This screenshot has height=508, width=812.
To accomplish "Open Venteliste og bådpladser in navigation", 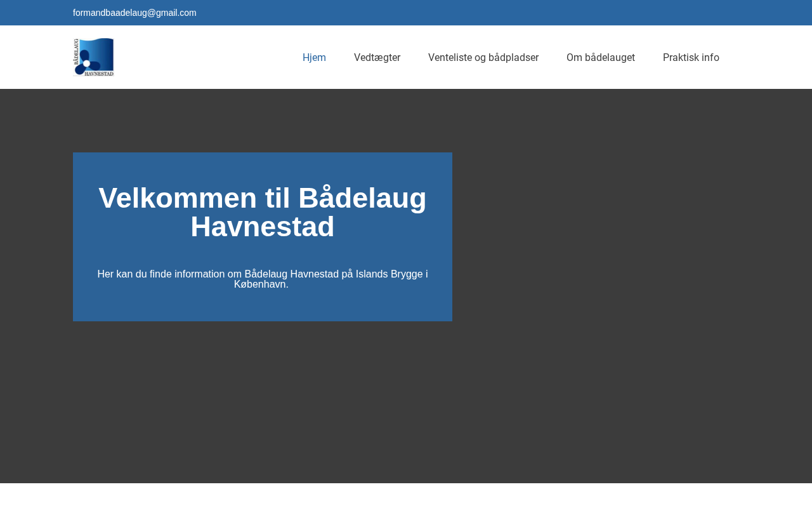I will point(483,57).
